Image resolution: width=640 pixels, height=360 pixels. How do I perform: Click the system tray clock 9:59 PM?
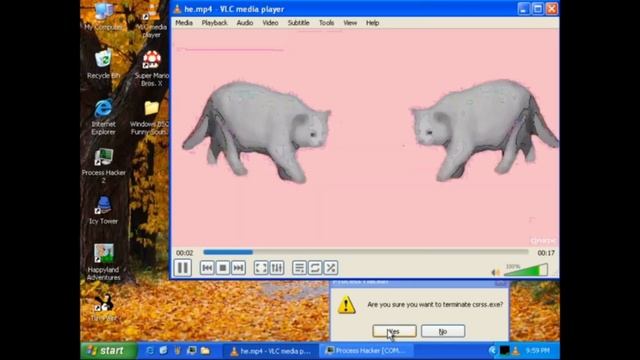537,351
